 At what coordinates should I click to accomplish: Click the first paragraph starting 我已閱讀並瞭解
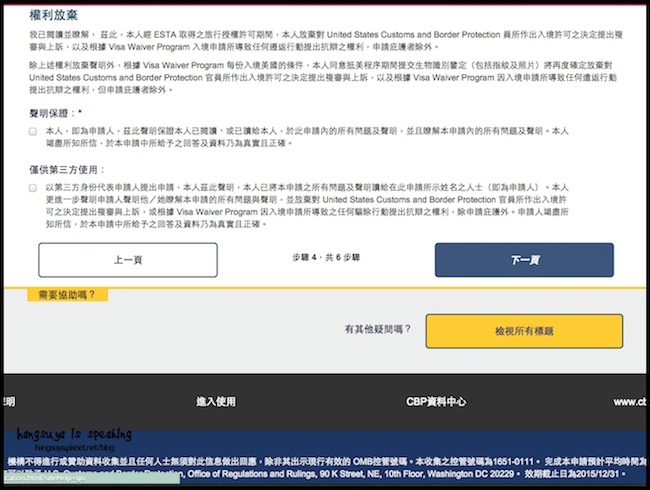(326, 41)
